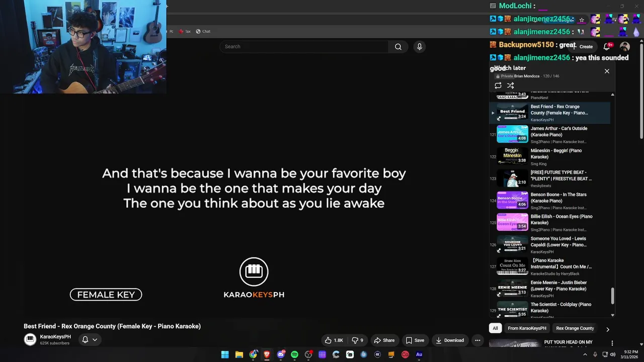Toggle playlist shuffle
The image size is (644, 362).
click(511, 85)
